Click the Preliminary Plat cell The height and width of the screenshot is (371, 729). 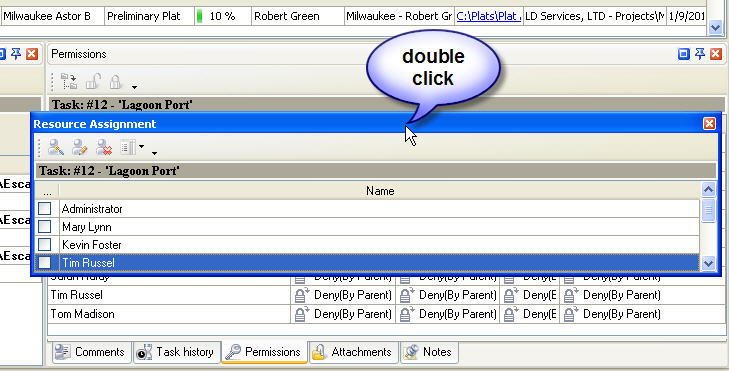(x=149, y=16)
